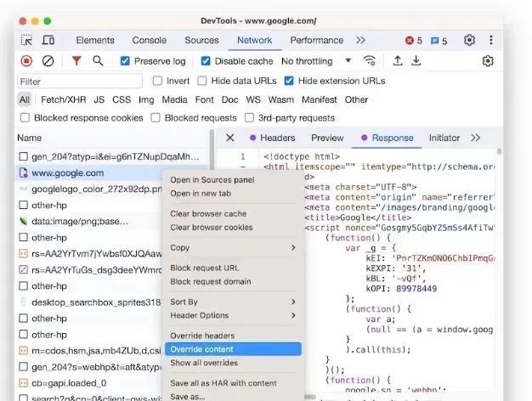
Task: Select the googlelogo_color_272x92dp.png request
Action: click(x=90, y=189)
